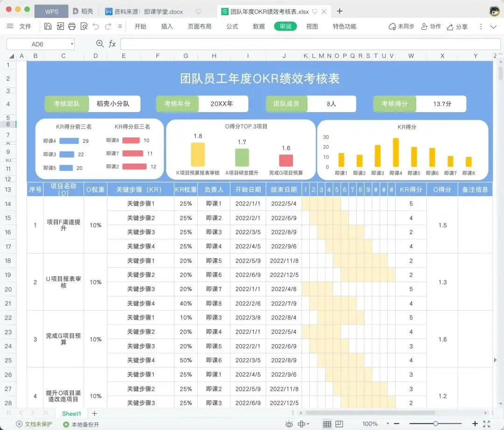This screenshot has width=504, height=430.
Task: Click the yellow 1.8 bar in TOP.3 chart
Action: point(198,155)
